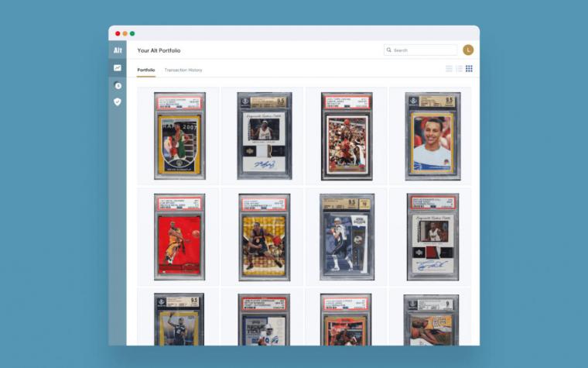Click the yellow minimize window button

(125, 33)
